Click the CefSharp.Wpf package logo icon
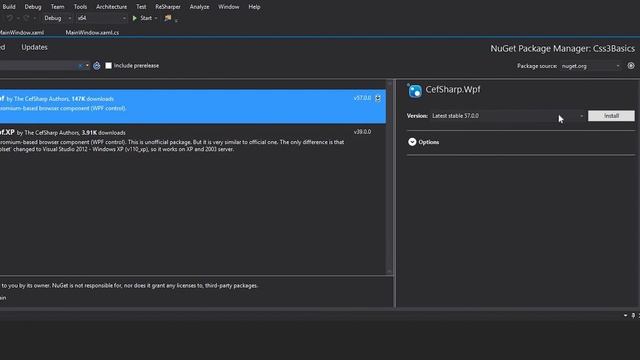The height and width of the screenshot is (360, 640). [415, 91]
